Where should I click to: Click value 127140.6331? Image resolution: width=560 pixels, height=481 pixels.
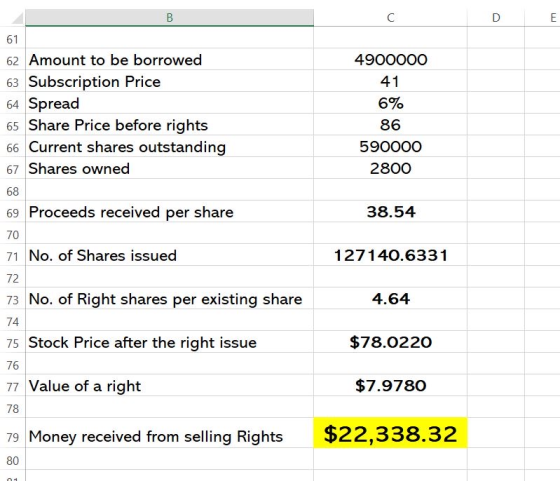point(390,256)
